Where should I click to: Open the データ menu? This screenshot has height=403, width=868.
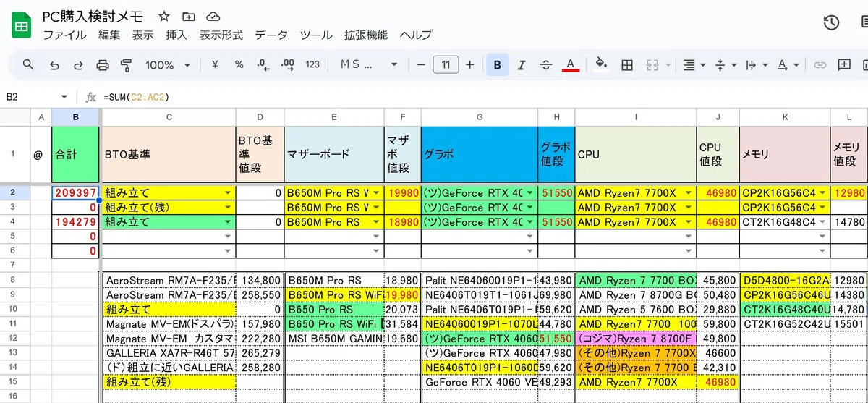click(x=271, y=35)
